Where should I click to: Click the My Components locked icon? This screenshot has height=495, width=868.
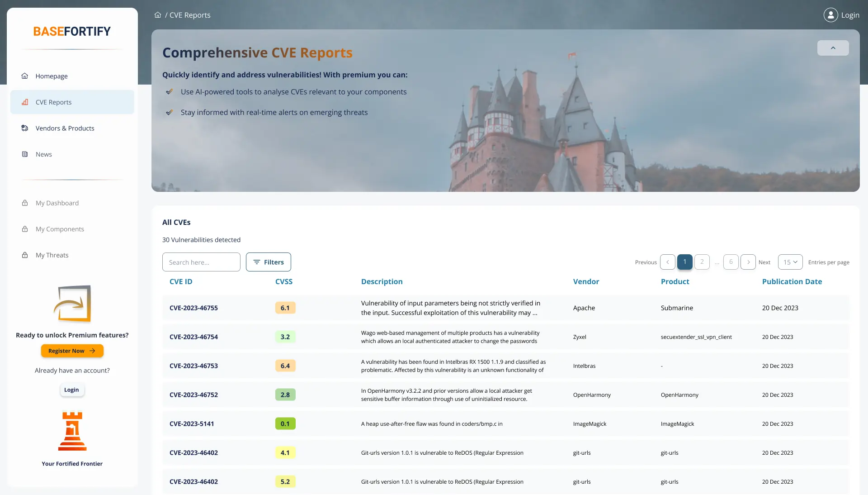(x=24, y=229)
